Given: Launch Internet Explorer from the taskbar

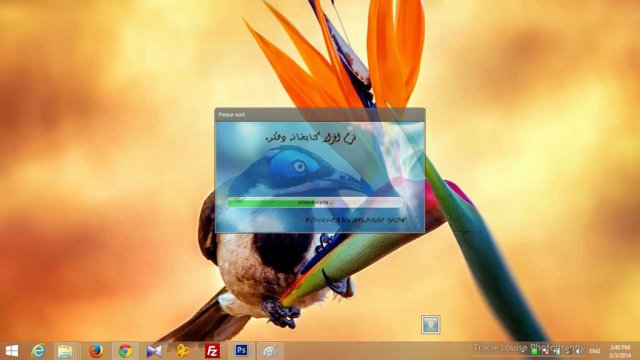Looking at the screenshot, I should pos(38,351).
